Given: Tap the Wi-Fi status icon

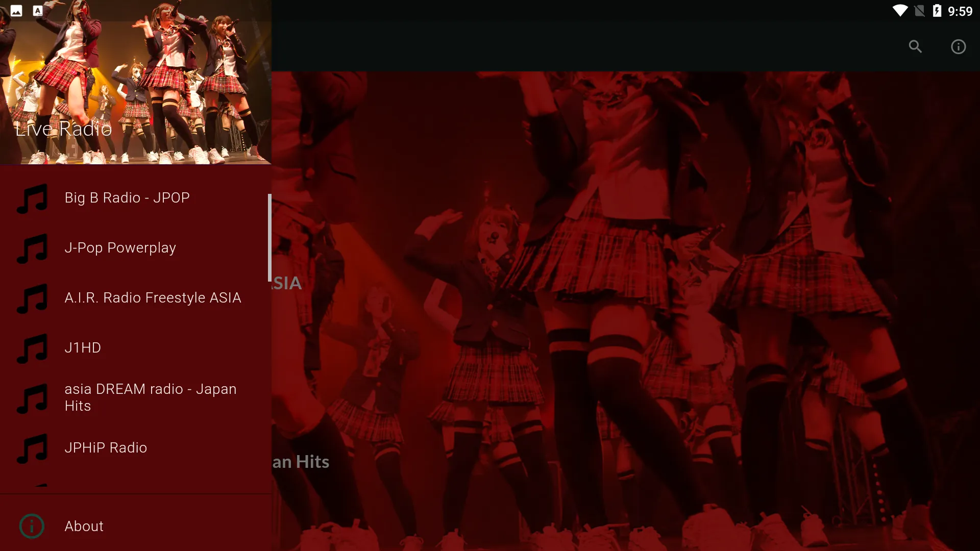Looking at the screenshot, I should [900, 11].
